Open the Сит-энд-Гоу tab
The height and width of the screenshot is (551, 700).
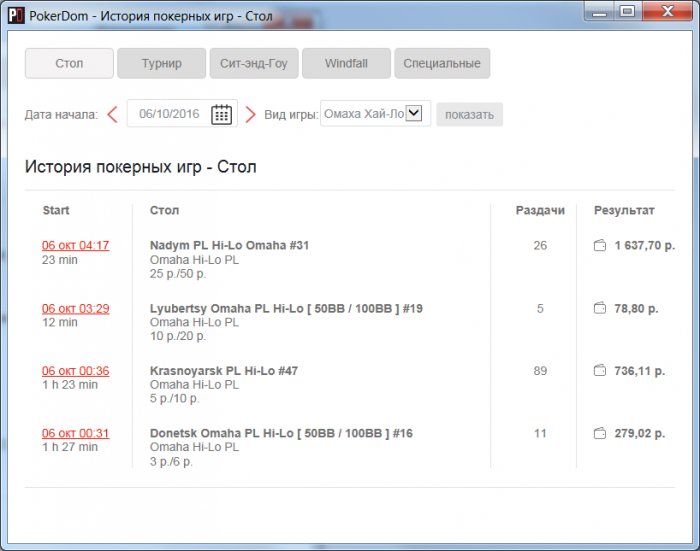[254, 63]
